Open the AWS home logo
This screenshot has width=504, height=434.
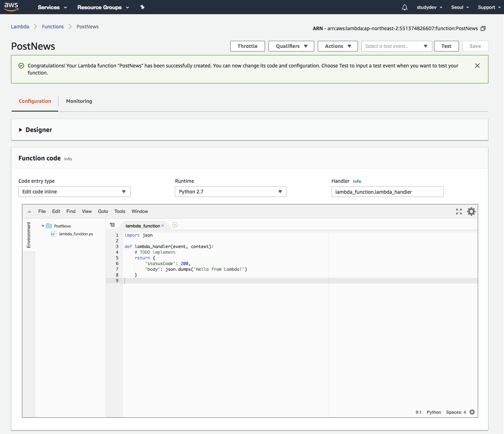click(x=11, y=7)
